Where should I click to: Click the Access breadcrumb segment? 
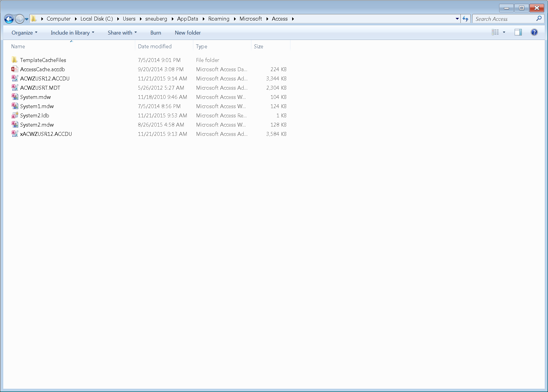[x=280, y=19]
